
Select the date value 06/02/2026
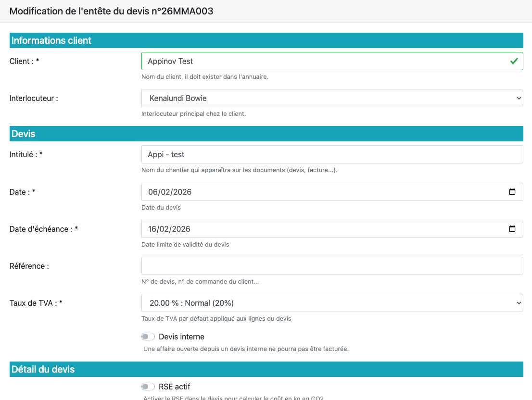coord(170,192)
